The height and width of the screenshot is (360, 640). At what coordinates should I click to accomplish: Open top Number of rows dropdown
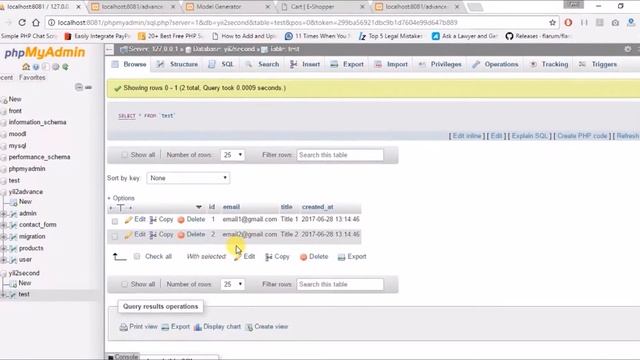point(233,155)
